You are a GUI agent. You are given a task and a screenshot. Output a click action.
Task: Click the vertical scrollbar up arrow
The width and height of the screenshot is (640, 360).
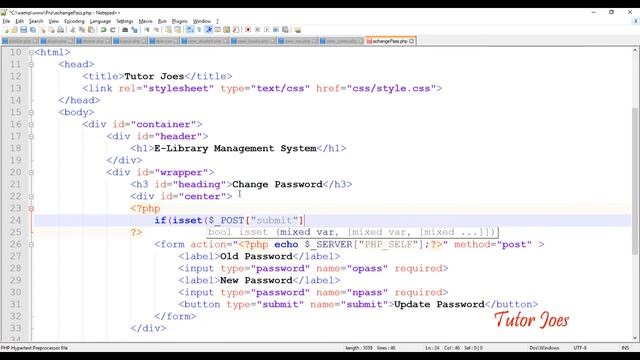pyautogui.click(x=635, y=51)
